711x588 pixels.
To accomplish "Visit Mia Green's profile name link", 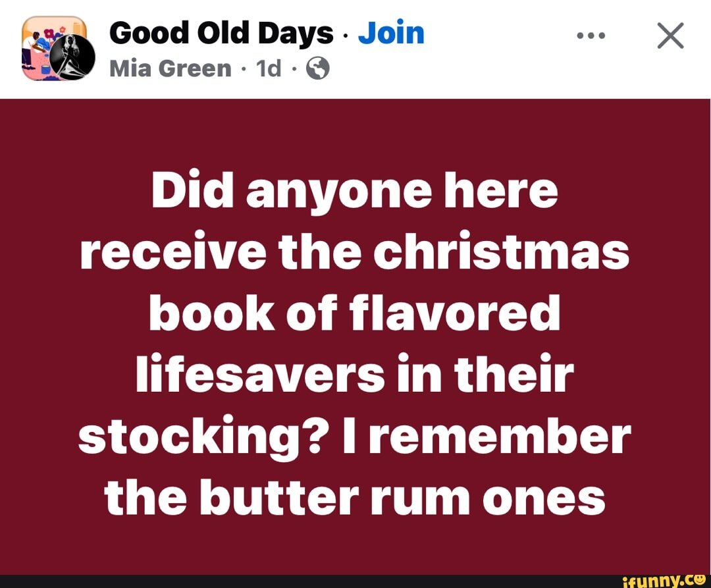I will [171, 69].
